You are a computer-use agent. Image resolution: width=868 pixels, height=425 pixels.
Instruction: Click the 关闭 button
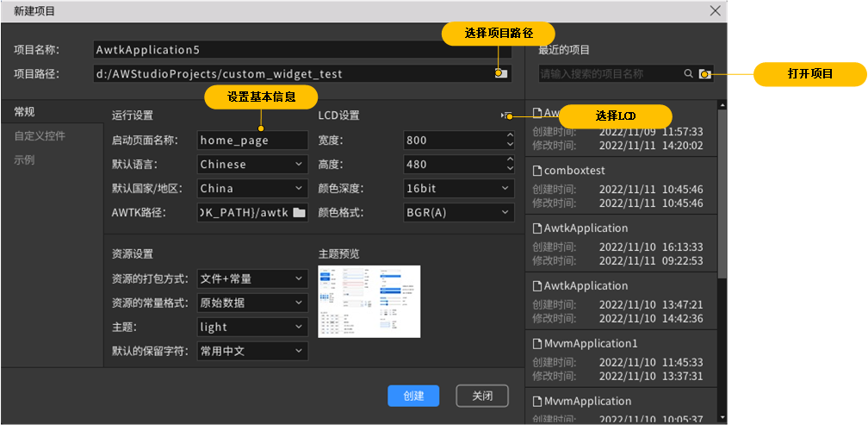click(482, 396)
